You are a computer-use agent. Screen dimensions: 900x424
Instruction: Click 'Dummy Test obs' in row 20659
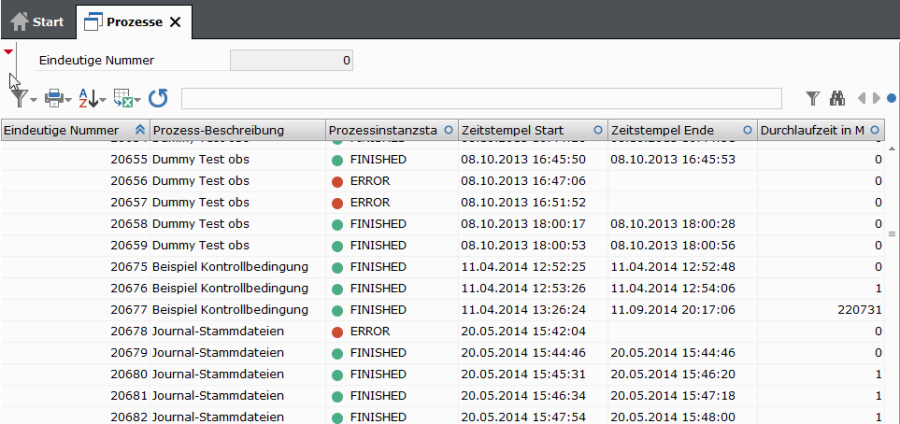(x=201, y=246)
